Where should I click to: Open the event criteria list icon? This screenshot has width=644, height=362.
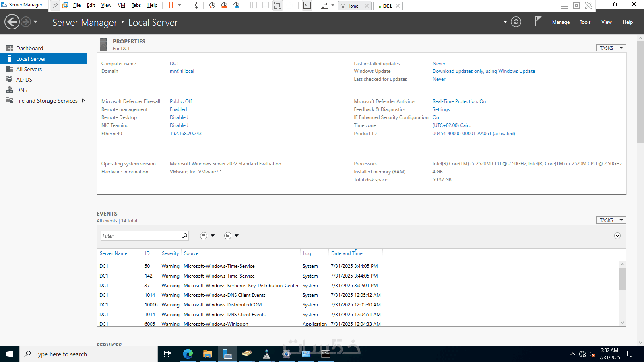pyautogui.click(x=204, y=236)
